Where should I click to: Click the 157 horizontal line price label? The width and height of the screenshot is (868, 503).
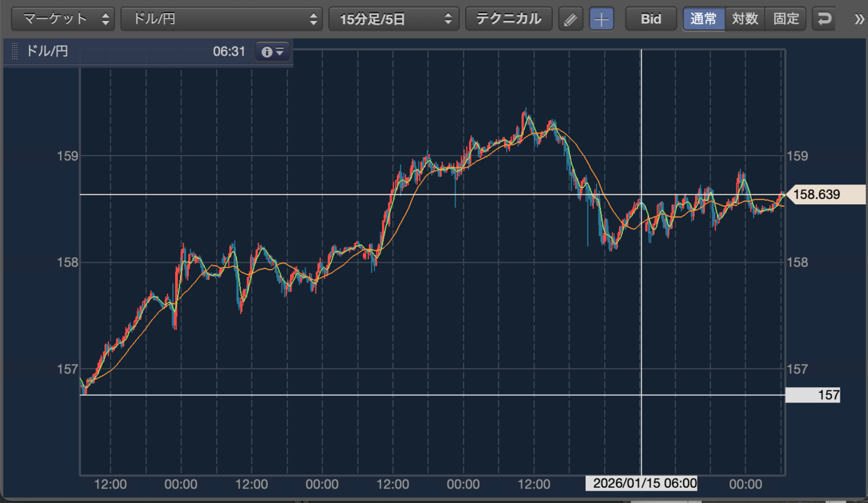813,395
